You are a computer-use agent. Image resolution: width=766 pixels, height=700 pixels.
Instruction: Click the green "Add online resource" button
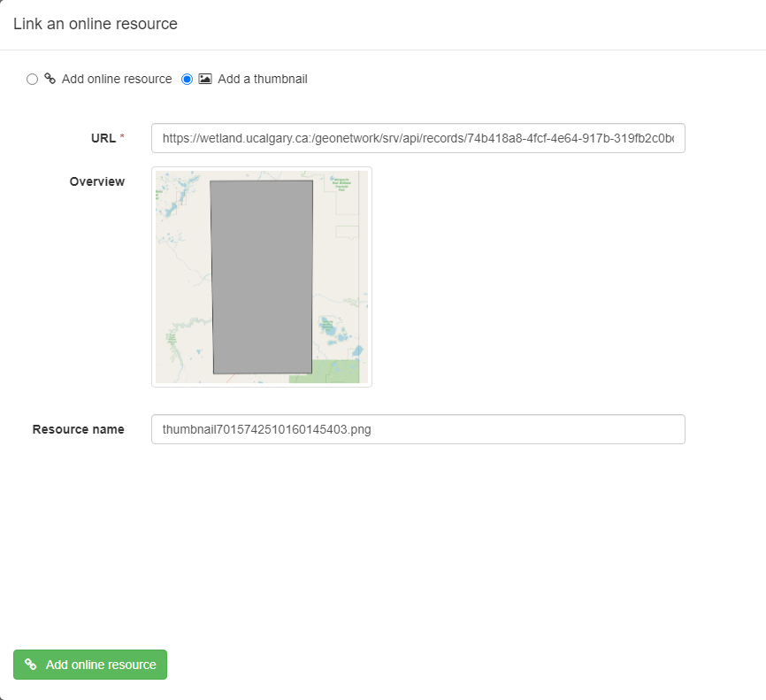pyautogui.click(x=90, y=665)
